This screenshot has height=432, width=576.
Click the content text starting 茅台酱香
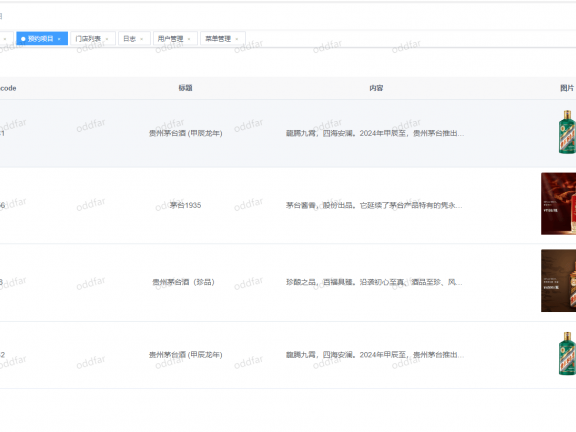374,205
